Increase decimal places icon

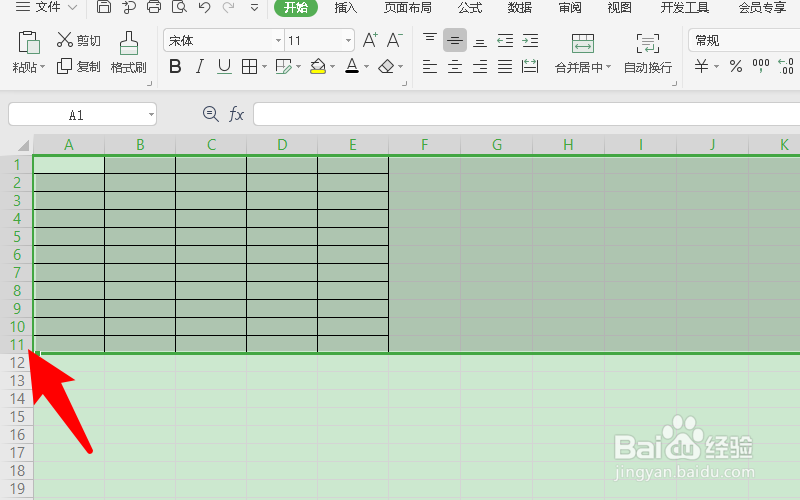(x=786, y=66)
